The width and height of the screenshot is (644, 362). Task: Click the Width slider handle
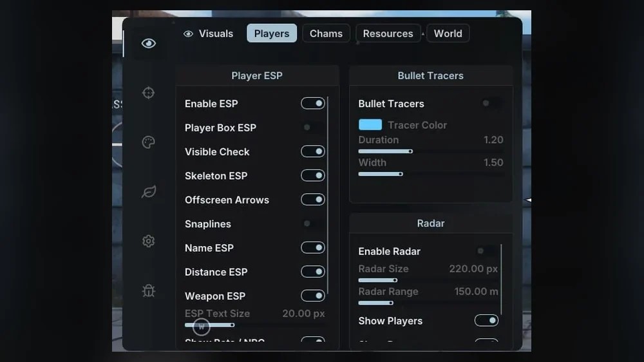pyautogui.click(x=401, y=174)
